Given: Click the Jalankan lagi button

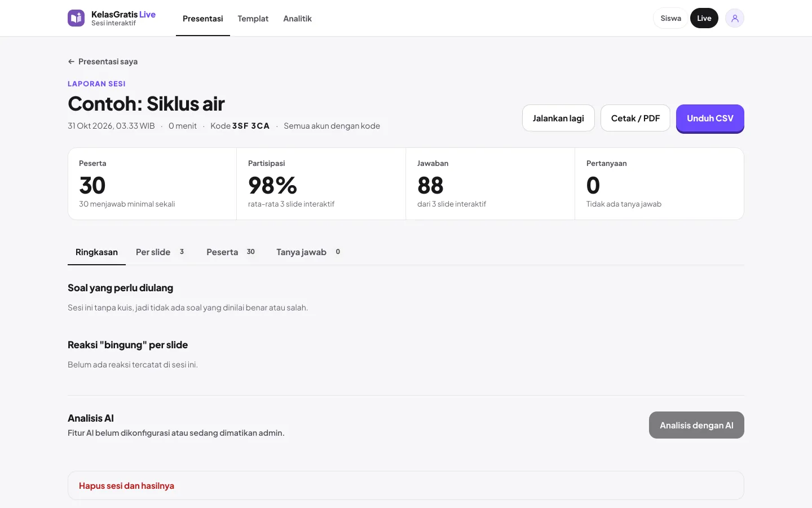Looking at the screenshot, I should point(558,118).
